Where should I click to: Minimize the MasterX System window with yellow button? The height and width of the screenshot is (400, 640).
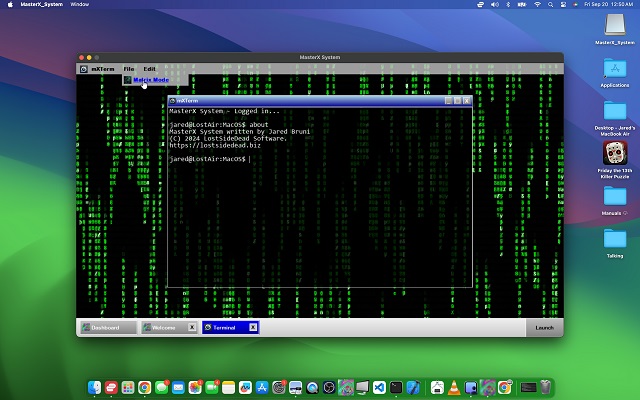89,58
